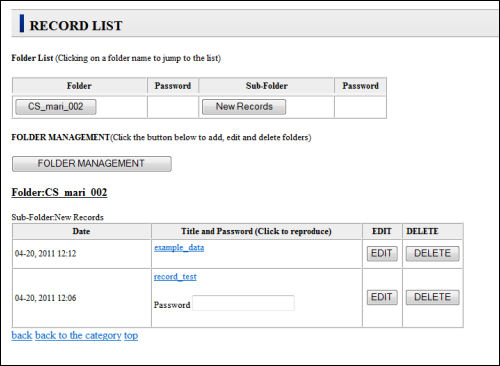This screenshot has width=500, height=366.
Task: Delete the example_data record
Action: pyautogui.click(x=432, y=253)
